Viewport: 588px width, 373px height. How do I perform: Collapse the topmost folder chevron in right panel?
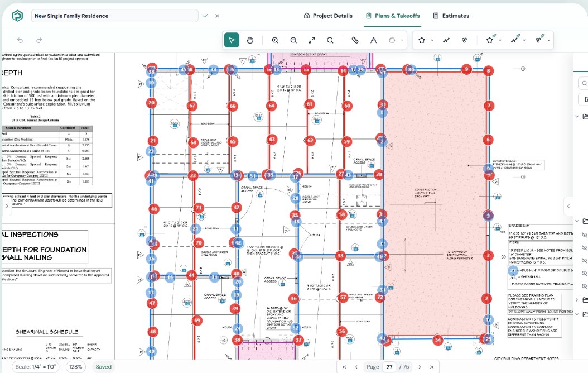(x=577, y=116)
